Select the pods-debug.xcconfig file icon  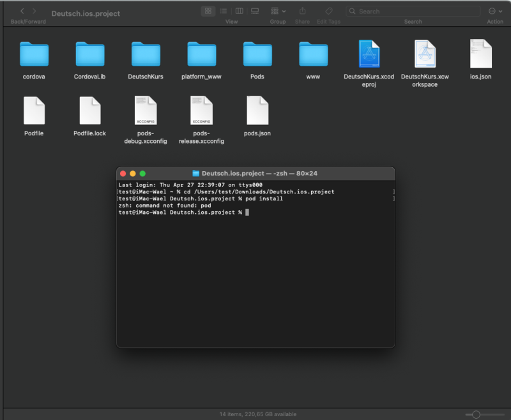click(146, 110)
